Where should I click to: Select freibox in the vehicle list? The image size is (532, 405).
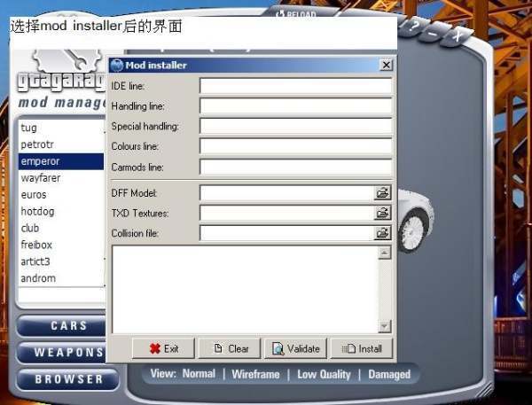(61, 245)
